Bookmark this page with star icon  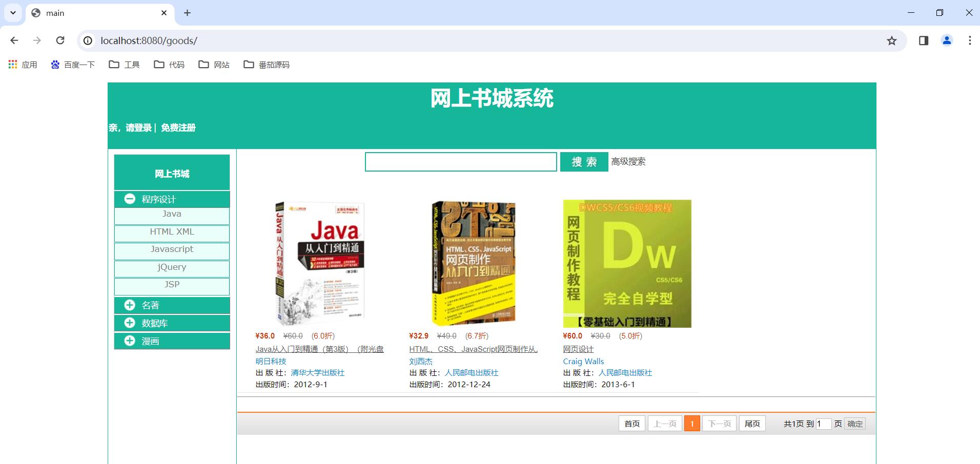click(x=892, y=40)
